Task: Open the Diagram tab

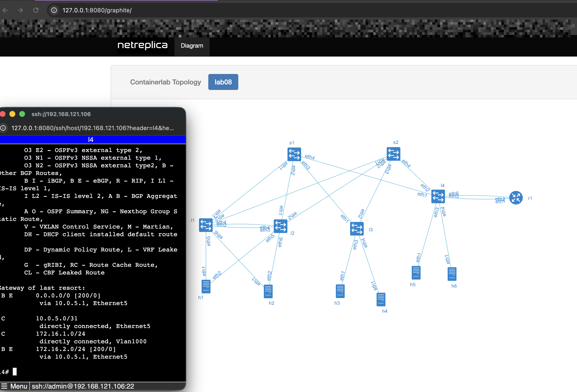Action: (192, 46)
